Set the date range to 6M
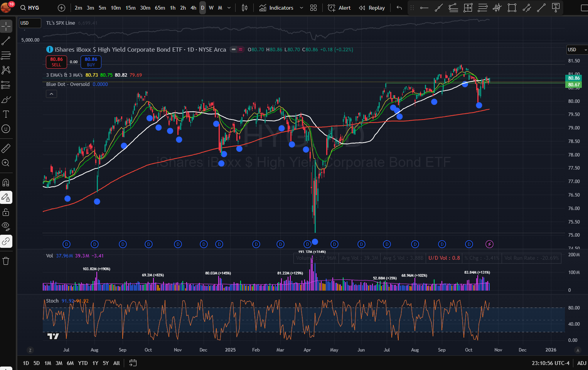The image size is (588, 370). [70, 363]
